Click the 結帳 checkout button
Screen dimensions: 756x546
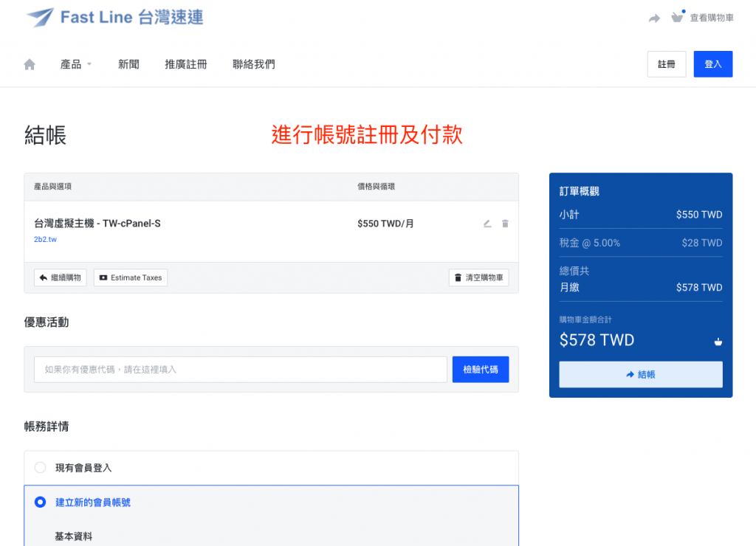click(x=641, y=374)
